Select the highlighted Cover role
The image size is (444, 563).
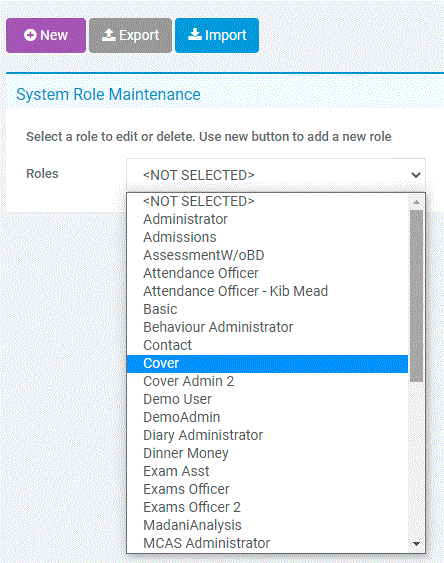tap(267, 363)
